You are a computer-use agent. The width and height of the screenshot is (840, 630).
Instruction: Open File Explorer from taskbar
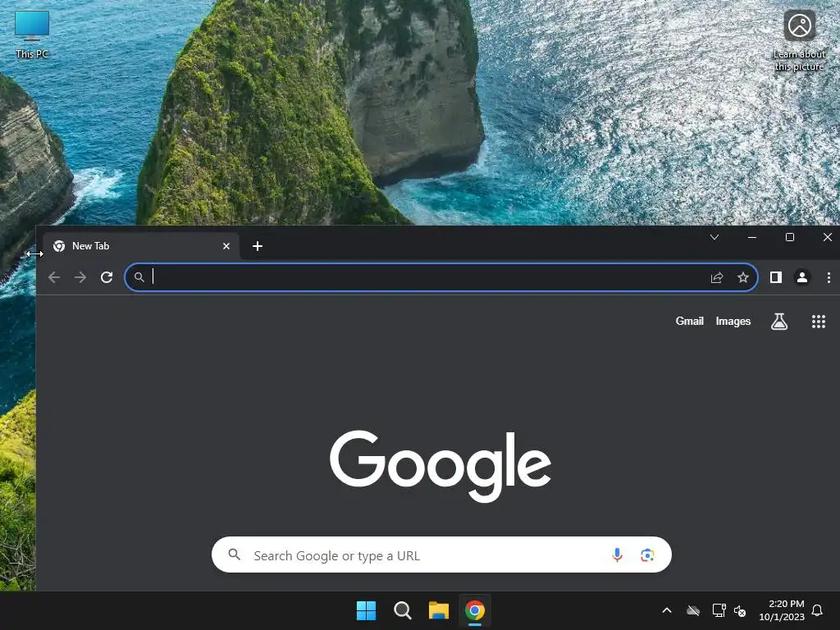438,610
